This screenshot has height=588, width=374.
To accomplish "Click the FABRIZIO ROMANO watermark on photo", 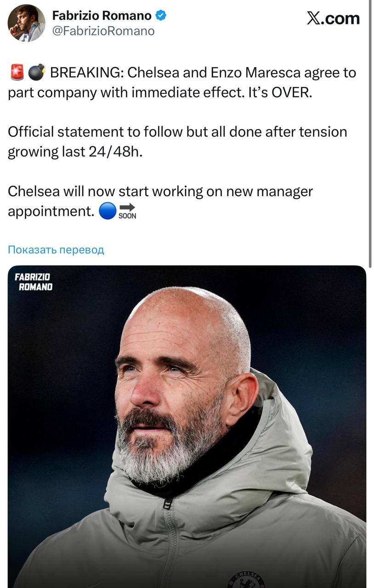I will (34, 282).
